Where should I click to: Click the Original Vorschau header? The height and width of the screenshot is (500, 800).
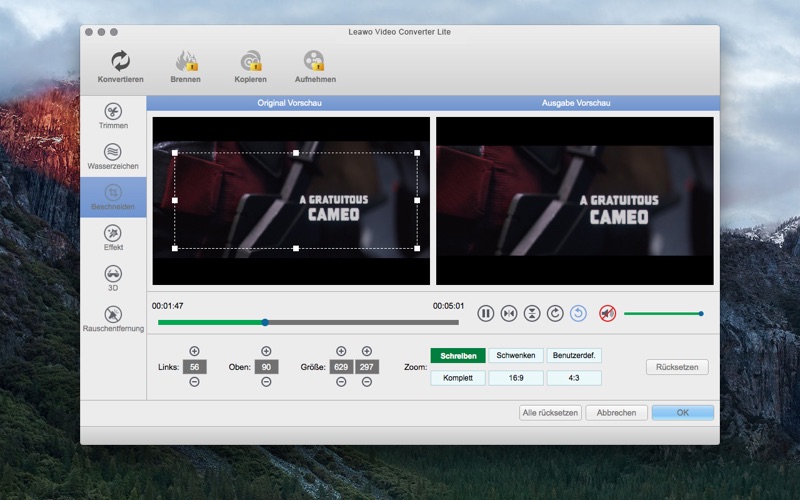pos(289,103)
